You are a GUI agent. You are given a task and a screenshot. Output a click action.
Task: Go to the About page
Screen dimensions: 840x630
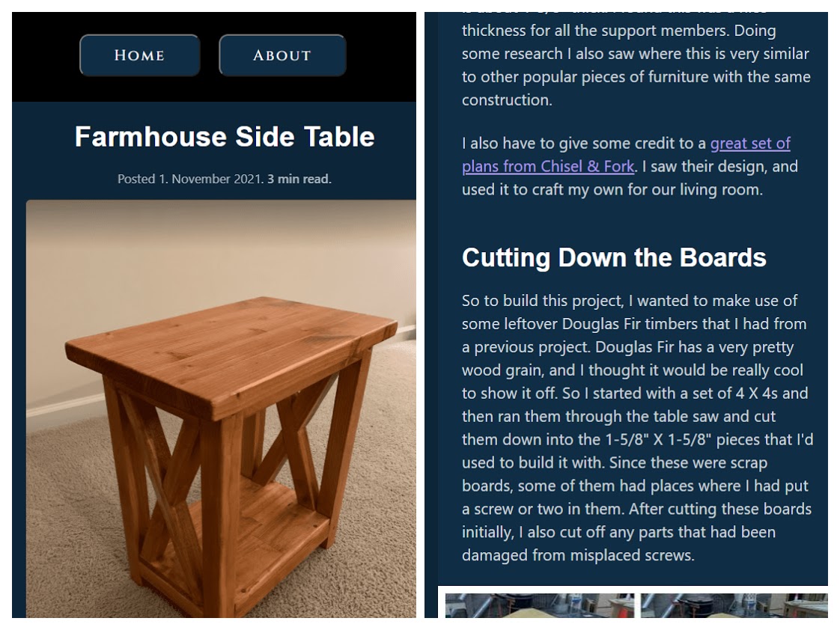click(281, 55)
